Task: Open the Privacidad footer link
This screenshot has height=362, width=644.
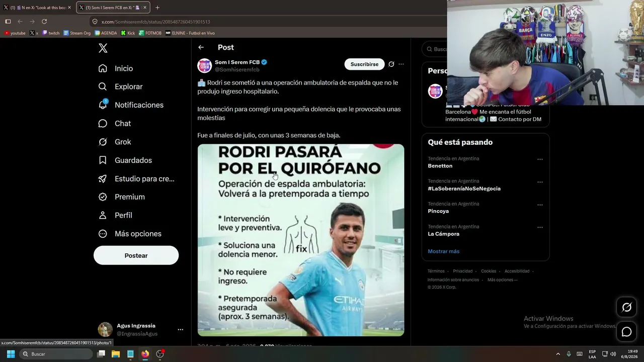Action: 463,271
